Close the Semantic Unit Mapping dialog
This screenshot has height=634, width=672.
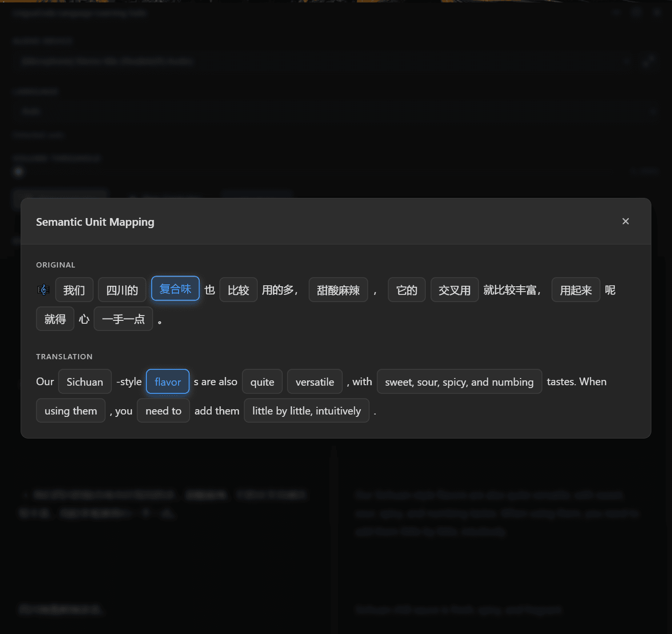(625, 221)
